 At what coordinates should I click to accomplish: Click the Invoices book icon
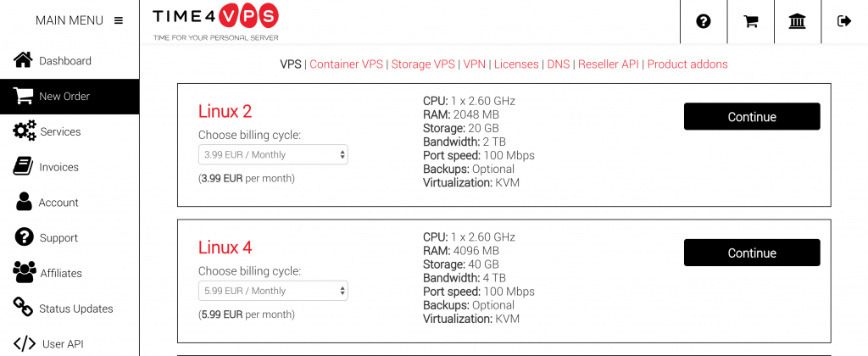(24, 167)
